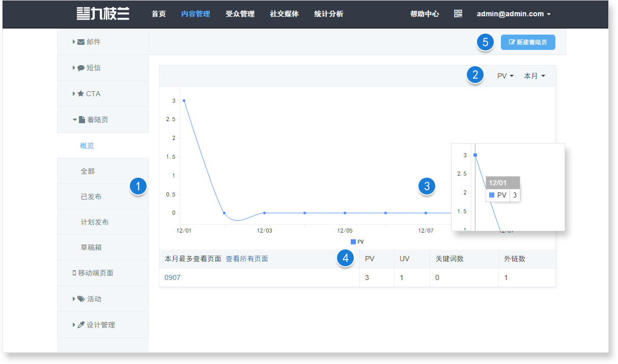Open the PV metric dropdown

pos(505,76)
